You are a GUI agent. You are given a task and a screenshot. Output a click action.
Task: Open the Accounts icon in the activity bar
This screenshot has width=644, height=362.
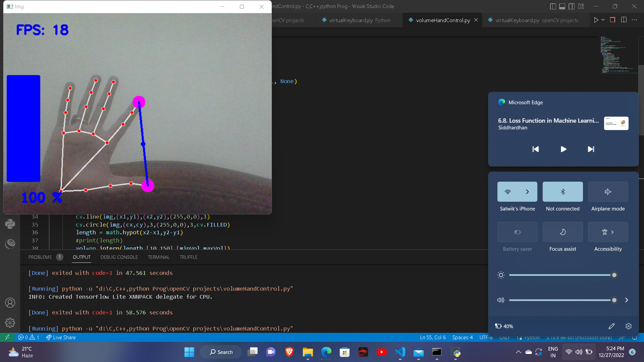click(10, 303)
